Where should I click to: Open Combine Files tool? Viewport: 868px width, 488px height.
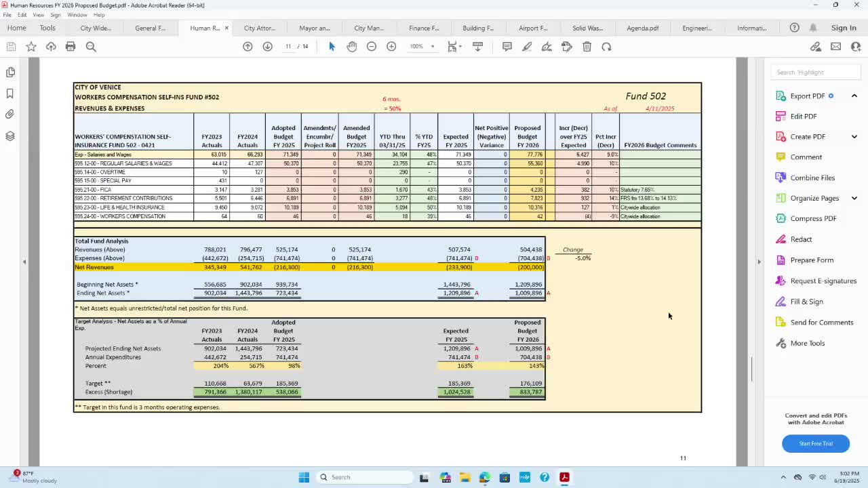point(812,178)
